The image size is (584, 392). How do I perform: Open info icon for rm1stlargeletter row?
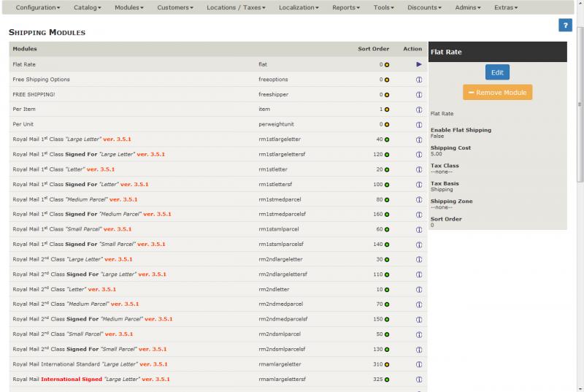tap(419, 139)
